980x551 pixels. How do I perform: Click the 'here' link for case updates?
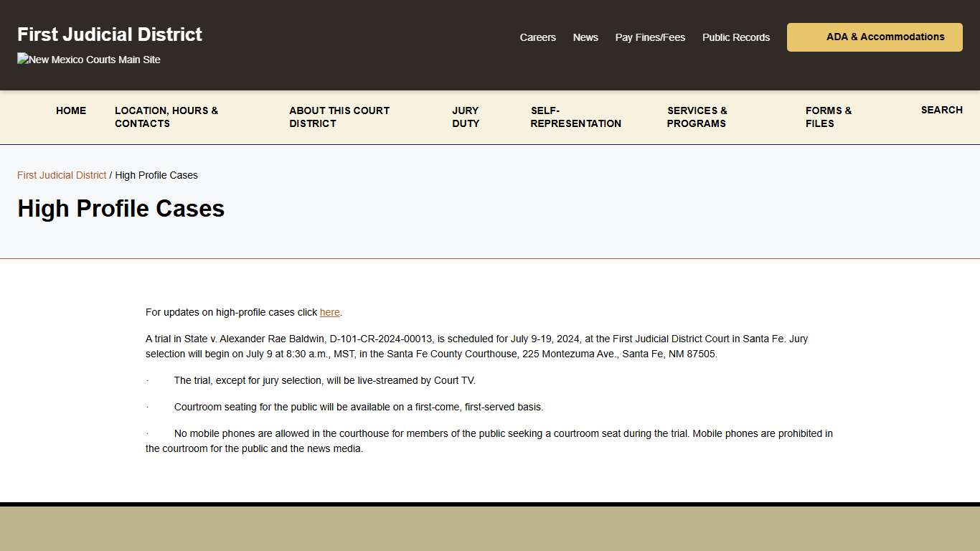(329, 312)
